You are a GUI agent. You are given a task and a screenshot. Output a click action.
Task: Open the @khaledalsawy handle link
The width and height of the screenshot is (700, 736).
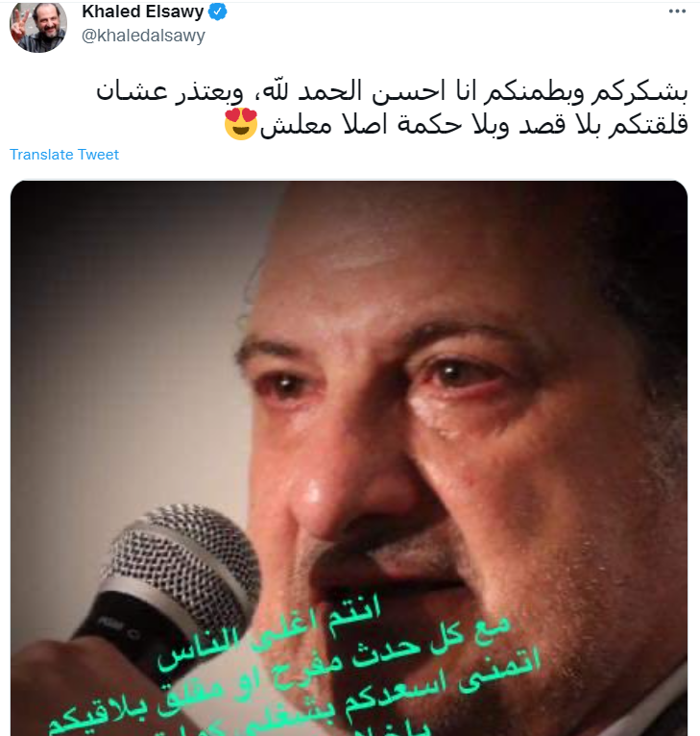tap(143, 36)
